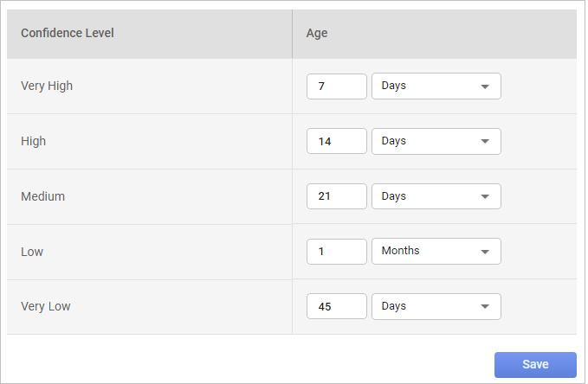Image resolution: width=588 pixels, height=384 pixels.
Task: Open the Months dropdown in Low row
Action: click(x=436, y=251)
